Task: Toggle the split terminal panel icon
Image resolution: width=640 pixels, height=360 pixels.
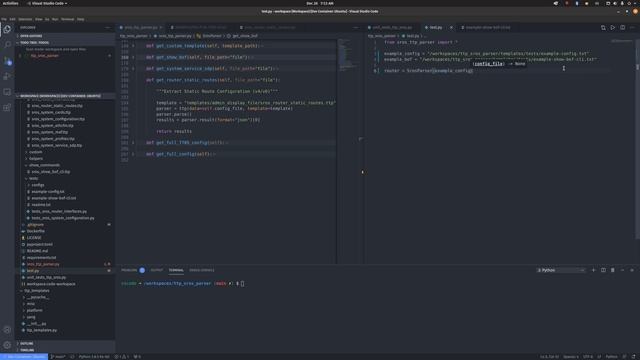Action: click(x=603, y=270)
